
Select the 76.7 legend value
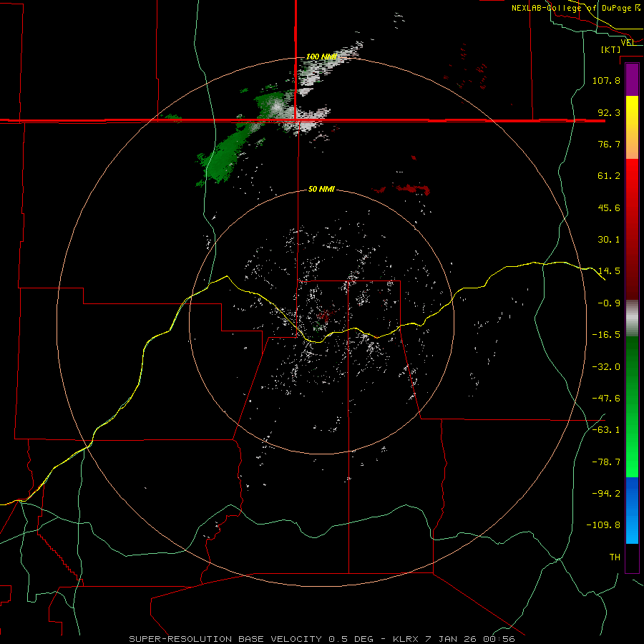pos(609,144)
